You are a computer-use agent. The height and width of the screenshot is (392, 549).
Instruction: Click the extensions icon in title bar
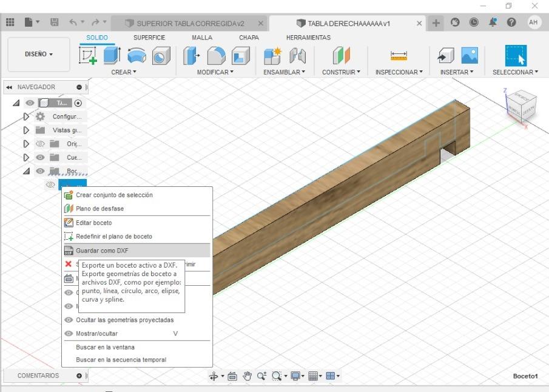click(x=455, y=22)
